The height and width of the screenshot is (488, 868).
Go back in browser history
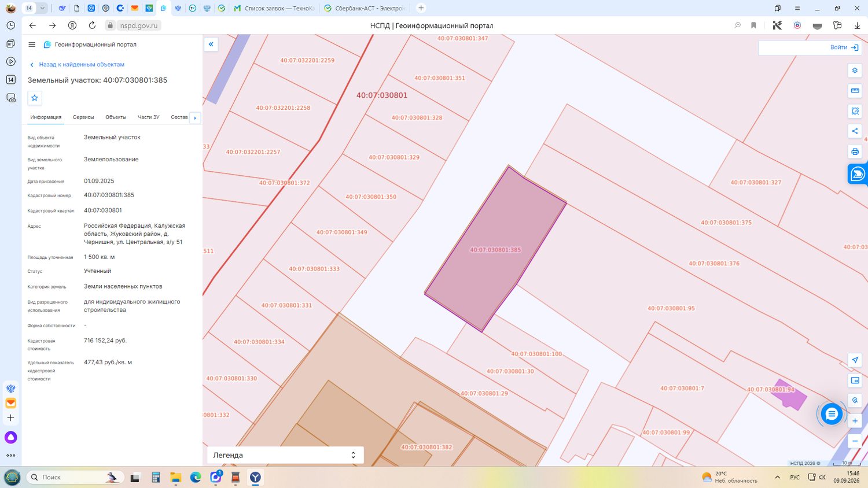tap(32, 25)
